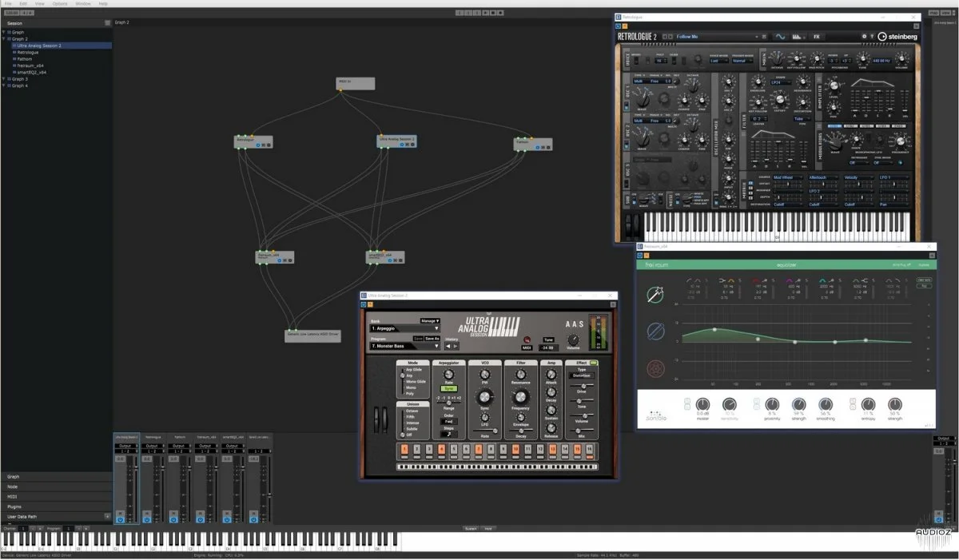Open the Graph panel tab in sidebar
Screen dimensions: 959x560
56,477
